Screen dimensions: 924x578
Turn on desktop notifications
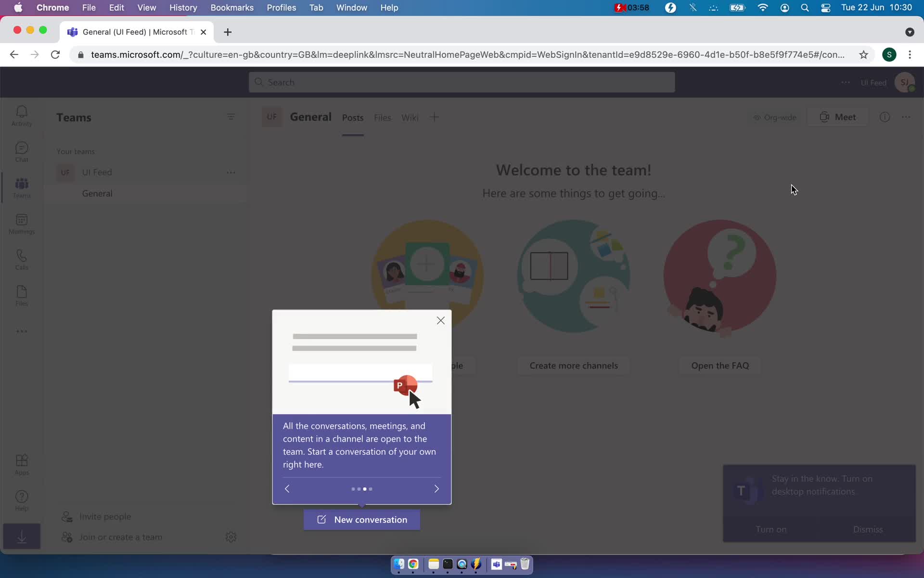771,529
